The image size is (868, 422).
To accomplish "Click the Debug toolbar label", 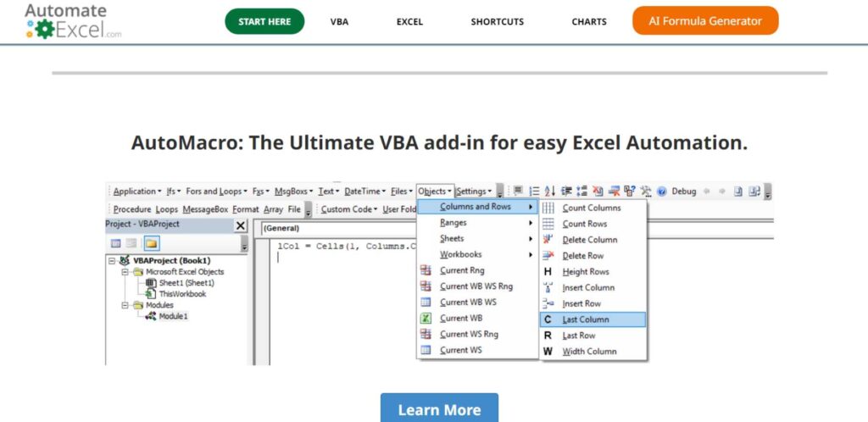I will 684,192.
